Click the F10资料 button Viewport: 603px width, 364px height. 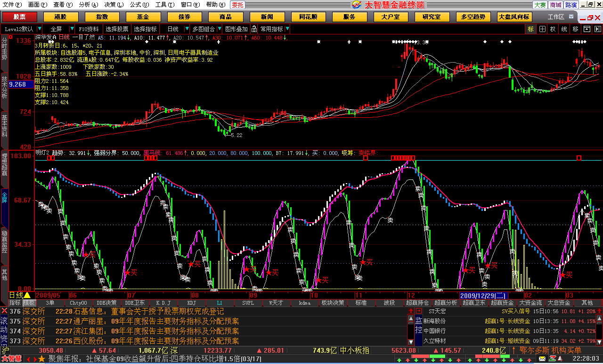click(89, 29)
